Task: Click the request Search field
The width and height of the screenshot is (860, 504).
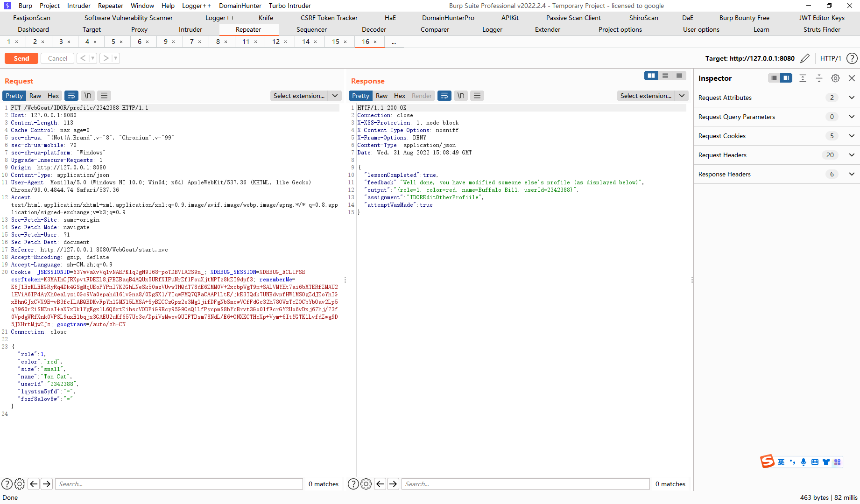Action: [x=179, y=484]
